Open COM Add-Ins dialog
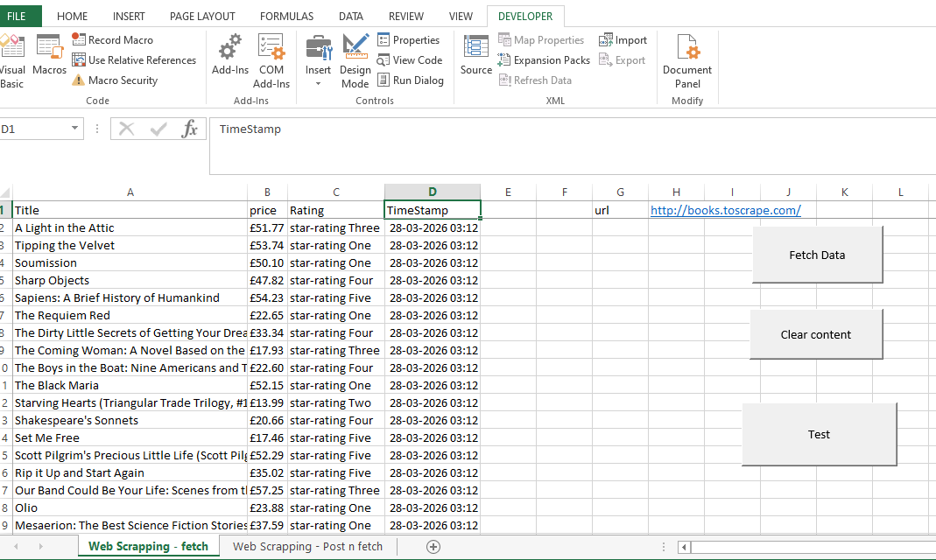Screen dimensions: 936x560 [271, 54]
